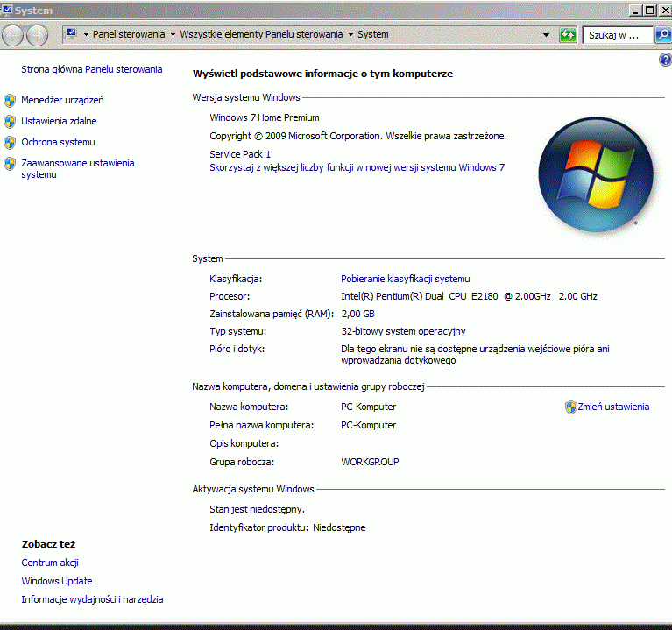Click the shield icon beside Menedżer urządzeń

[x=10, y=101]
